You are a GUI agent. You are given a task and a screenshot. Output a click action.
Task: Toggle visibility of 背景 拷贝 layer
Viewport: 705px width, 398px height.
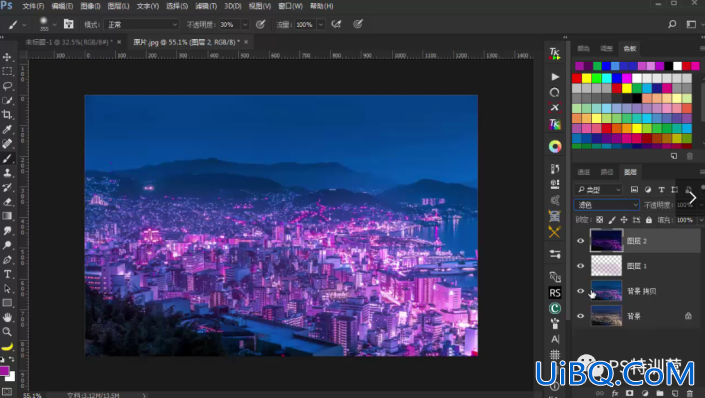580,291
